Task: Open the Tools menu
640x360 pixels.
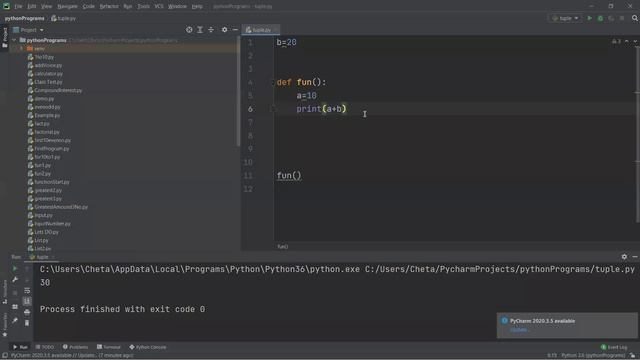Action: [x=143, y=6]
